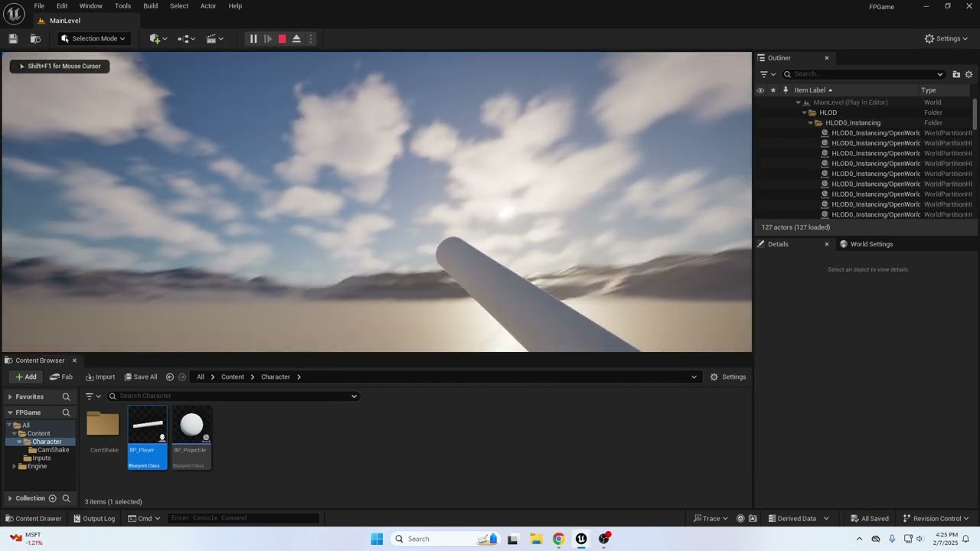Open the Blueprints toolbar dropdown
Image resolution: width=980 pixels, height=551 pixels.
tap(186, 39)
